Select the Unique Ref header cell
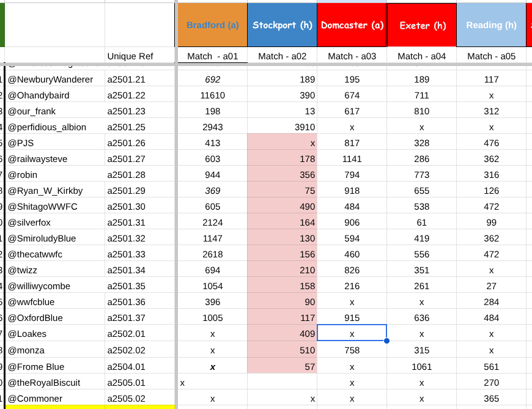532x409 pixels. [140, 56]
